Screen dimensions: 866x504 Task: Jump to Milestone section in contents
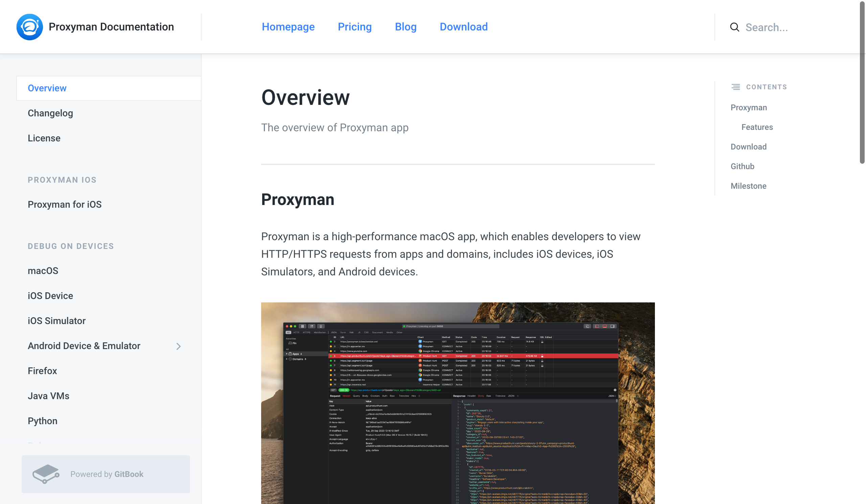pos(748,186)
